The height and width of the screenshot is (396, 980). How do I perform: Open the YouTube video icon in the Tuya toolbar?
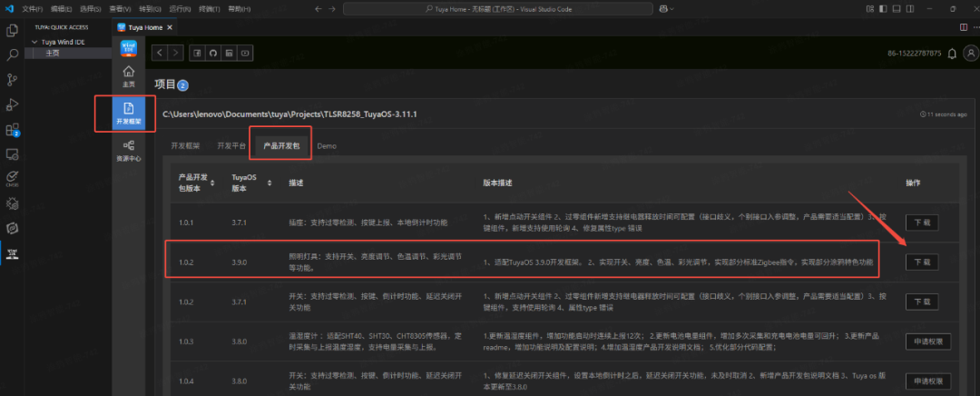pyautogui.click(x=245, y=54)
